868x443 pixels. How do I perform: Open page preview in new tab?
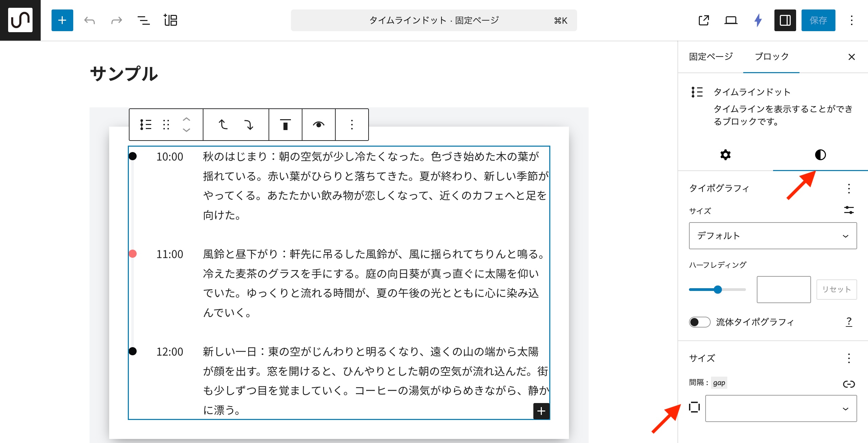[x=704, y=20]
